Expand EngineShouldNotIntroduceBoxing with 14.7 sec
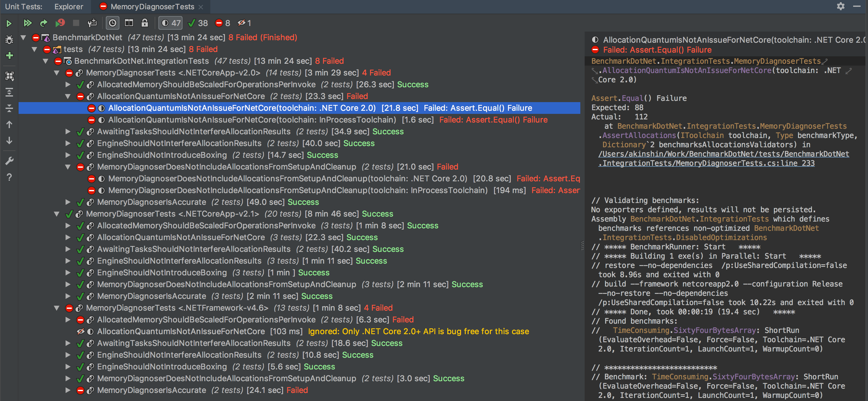This screenshot has height=401, width=868. 68,155
